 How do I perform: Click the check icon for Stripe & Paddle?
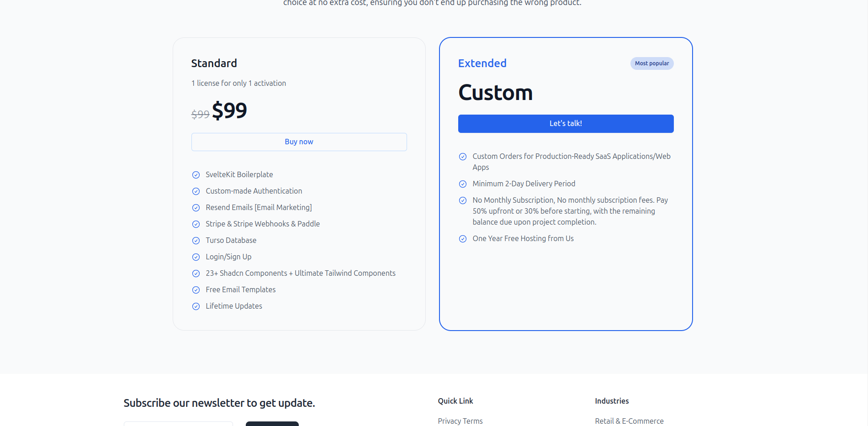point(196,224)
